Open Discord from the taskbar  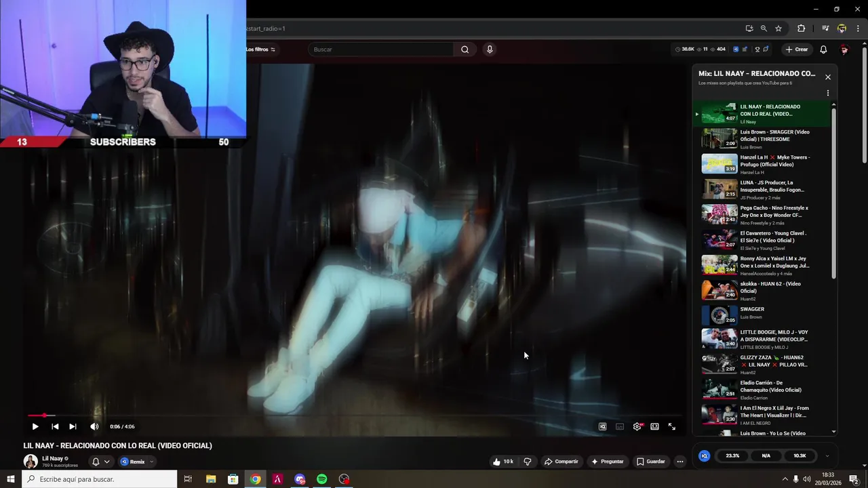300,479
